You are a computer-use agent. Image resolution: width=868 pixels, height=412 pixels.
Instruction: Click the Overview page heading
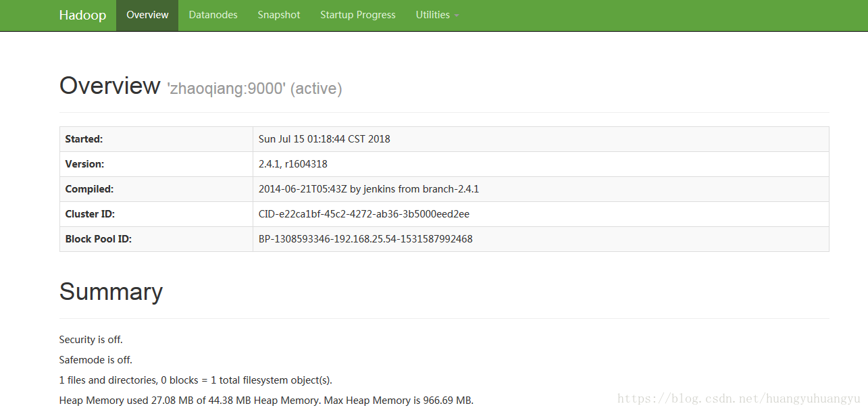(x=109, y=86)
